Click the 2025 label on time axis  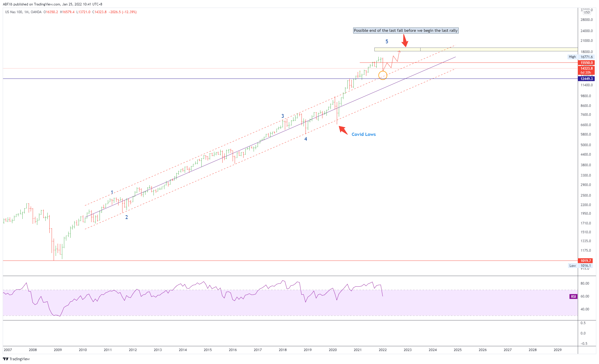[458, 350]
